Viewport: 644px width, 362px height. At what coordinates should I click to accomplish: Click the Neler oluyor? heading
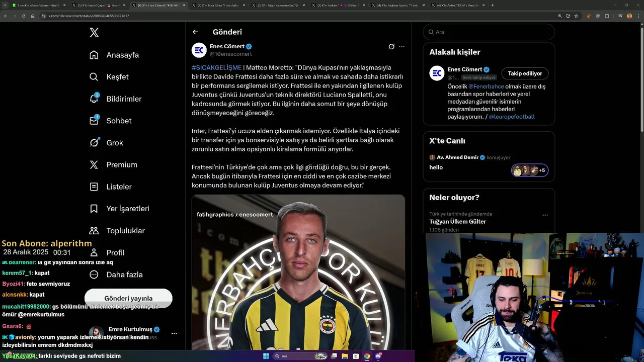coord(454,198)
